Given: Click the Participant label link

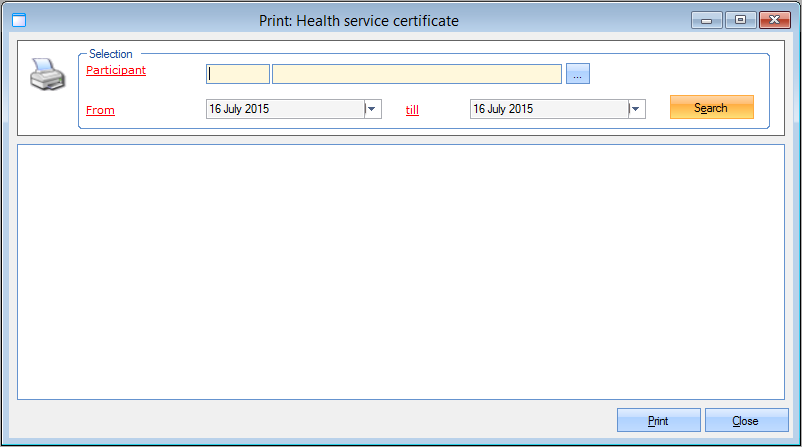Looking at the screenshot, I should click(x=116, y=70).
